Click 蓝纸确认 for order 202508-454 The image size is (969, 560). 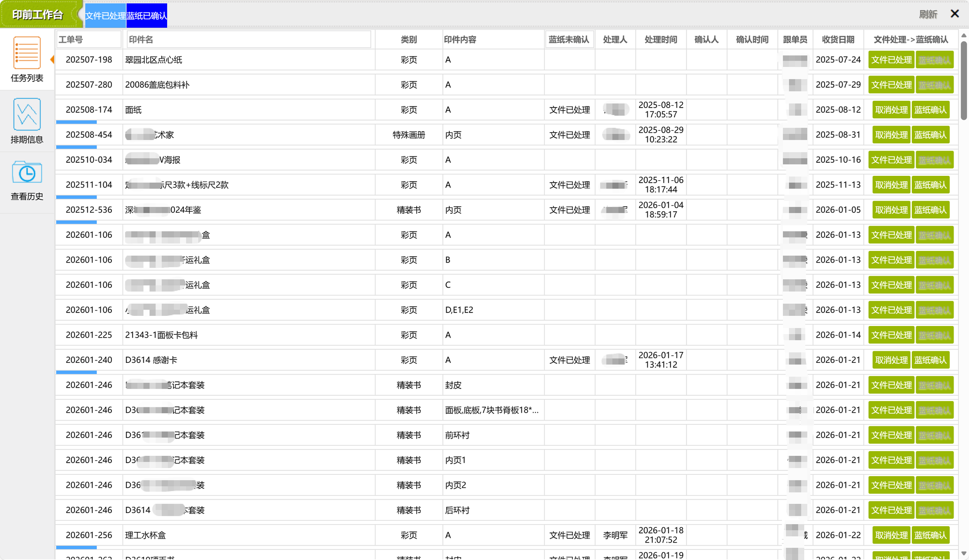[x=930, y=135]
